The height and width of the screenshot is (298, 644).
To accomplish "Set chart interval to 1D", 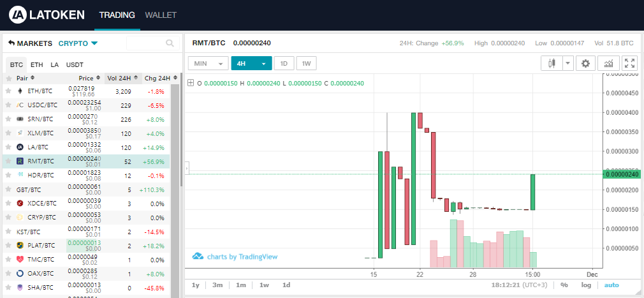I will pyautogui.click(x=284, y=63).
